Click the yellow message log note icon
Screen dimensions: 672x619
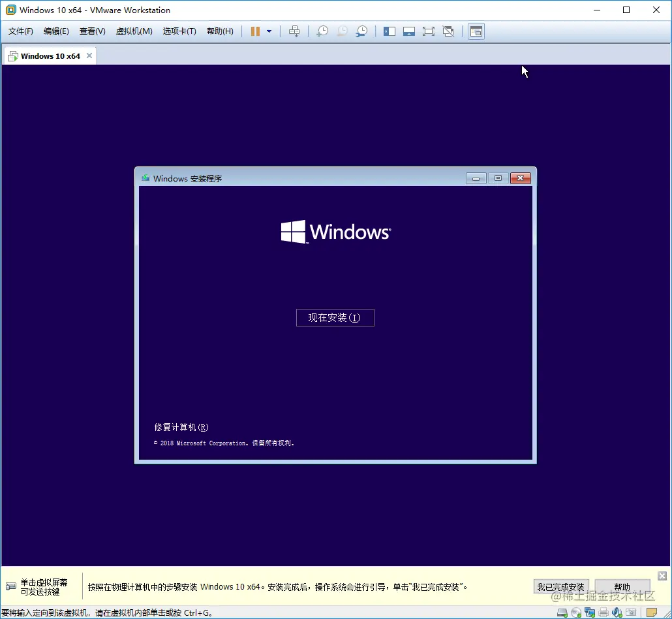651,612
